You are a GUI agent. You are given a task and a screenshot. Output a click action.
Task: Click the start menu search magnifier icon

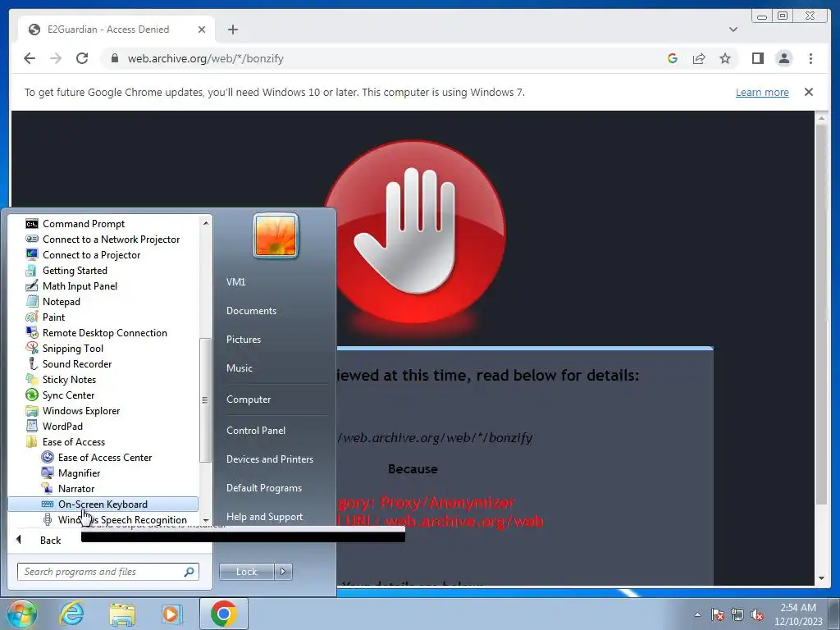189,572
